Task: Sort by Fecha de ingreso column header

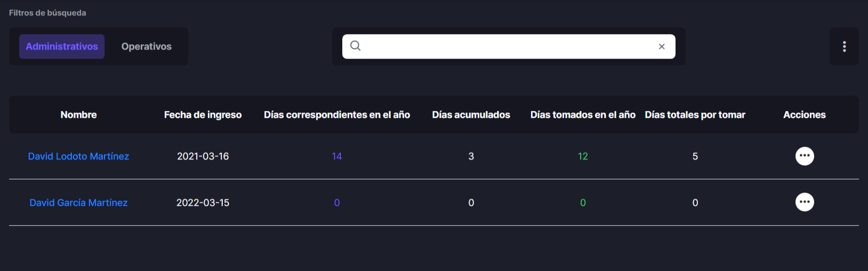Action: [203, 115]
